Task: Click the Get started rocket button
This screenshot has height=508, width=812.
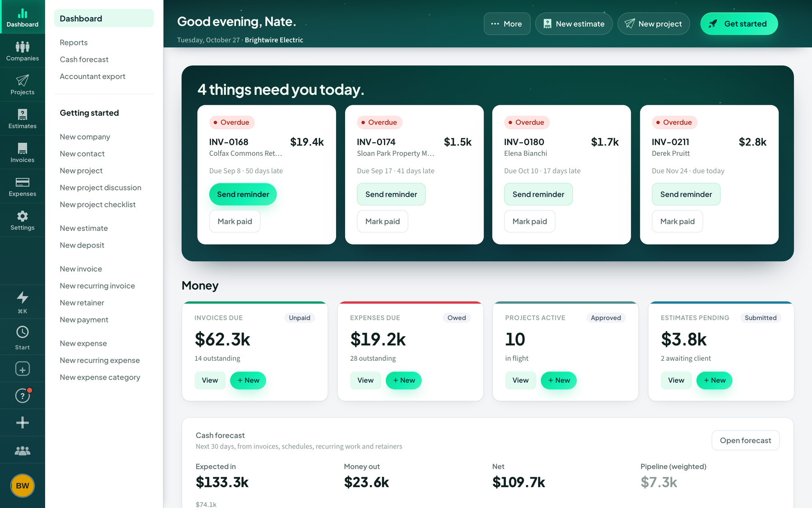Action: [739, 23]
